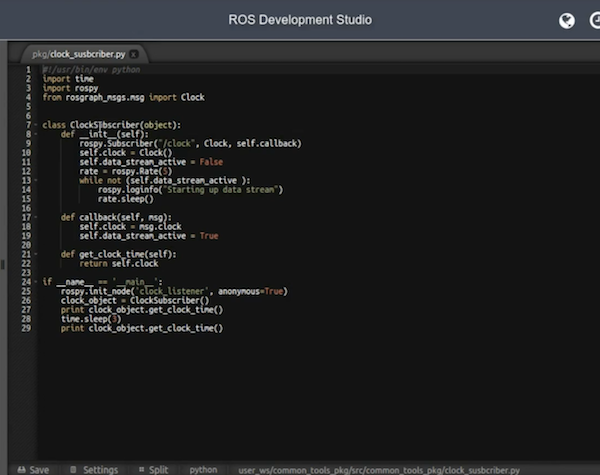
Task: Click the file path in the status bar
Action: pyautogui.click(x=379, y=470)
